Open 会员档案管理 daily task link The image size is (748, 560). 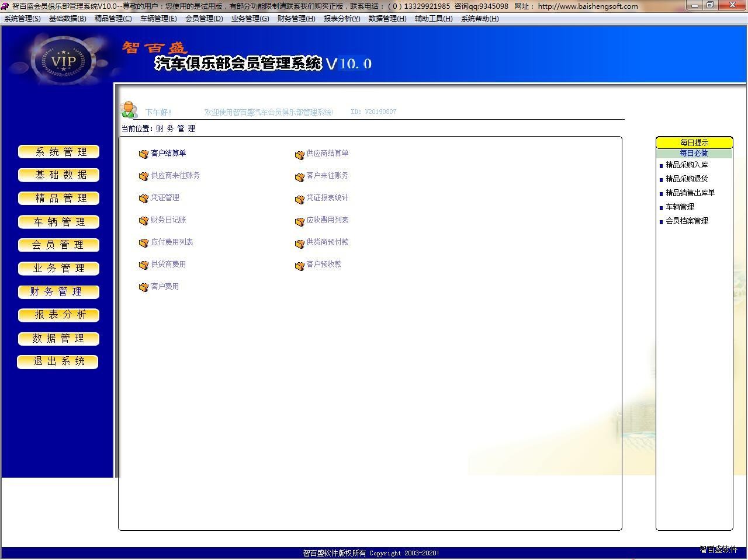click(x=687, y=221)
